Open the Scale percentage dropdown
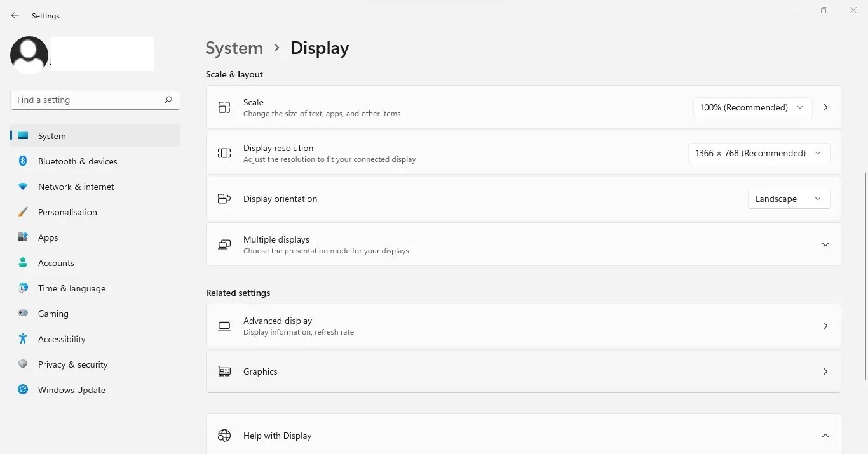 752,107
